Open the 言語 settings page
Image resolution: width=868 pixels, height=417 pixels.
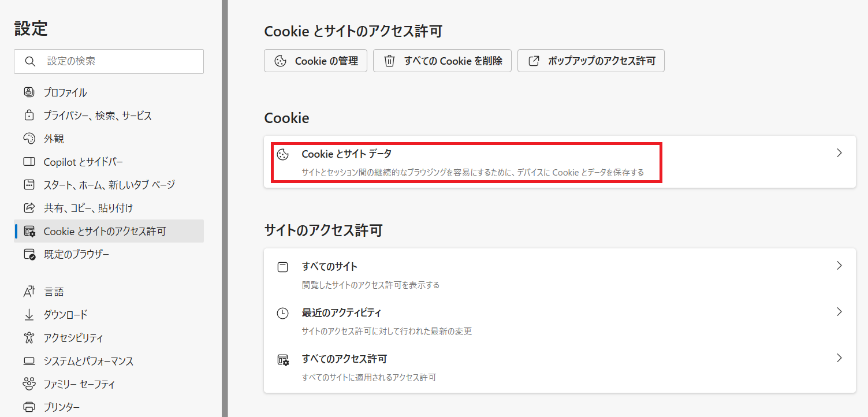[x=54, y=292]
